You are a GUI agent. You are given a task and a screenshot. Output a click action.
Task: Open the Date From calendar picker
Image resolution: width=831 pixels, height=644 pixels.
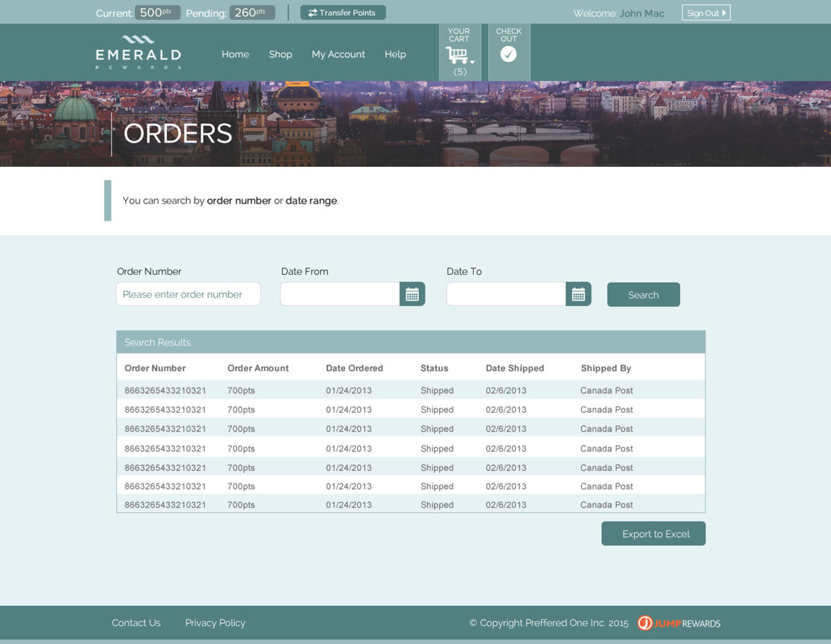click(412, 294)
